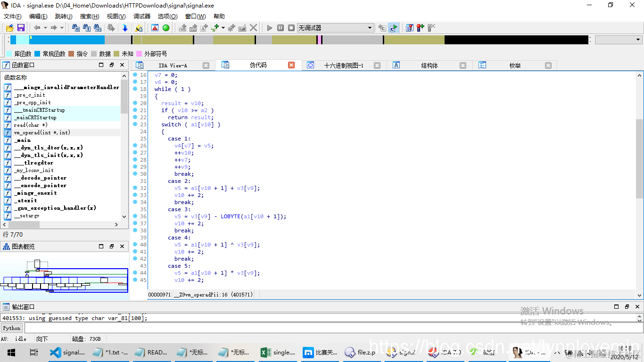Jump forward with the right arrow
This screenshot has width=644, height=362.
pyautogui.click(x=54, y=28)
